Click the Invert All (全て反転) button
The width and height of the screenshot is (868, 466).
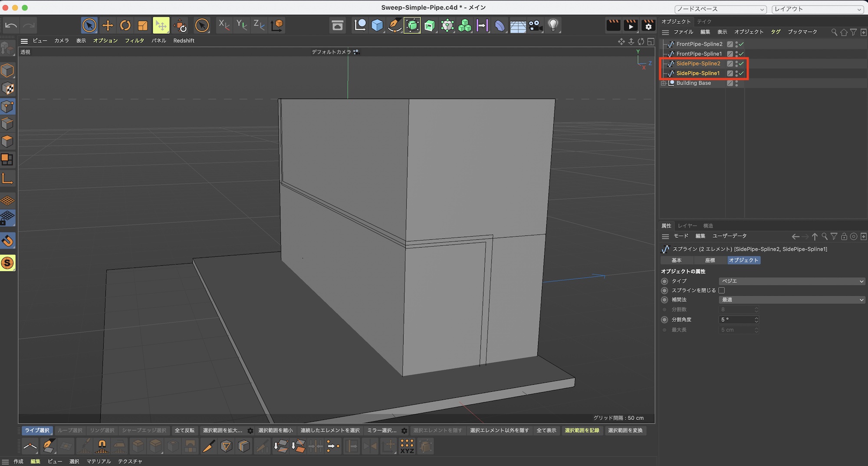click(x=184, y=430)
